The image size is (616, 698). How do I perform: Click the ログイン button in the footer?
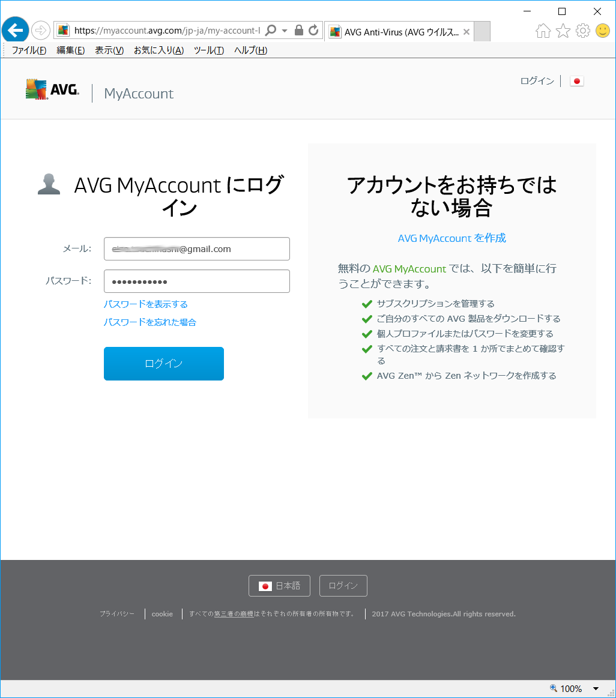[x=343, y=586]
